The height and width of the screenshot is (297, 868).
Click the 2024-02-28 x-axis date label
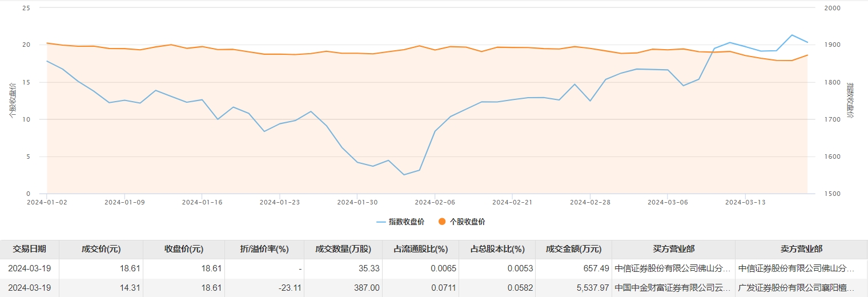tap(589, 202)
